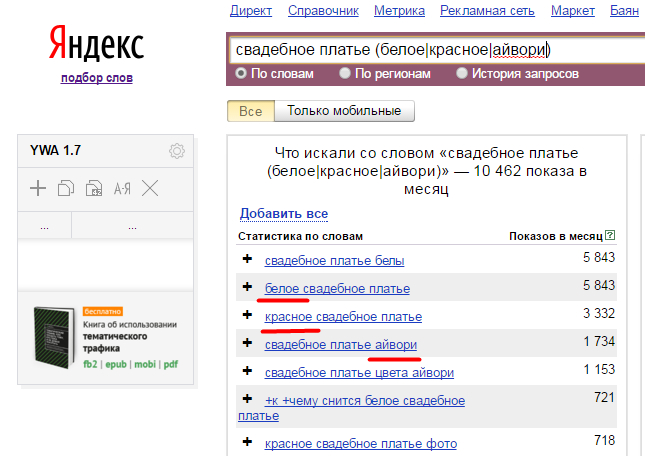Click help icon next to 'Показов в месяц'
This screenshot has width=645, height=456.
pos(610,236)
